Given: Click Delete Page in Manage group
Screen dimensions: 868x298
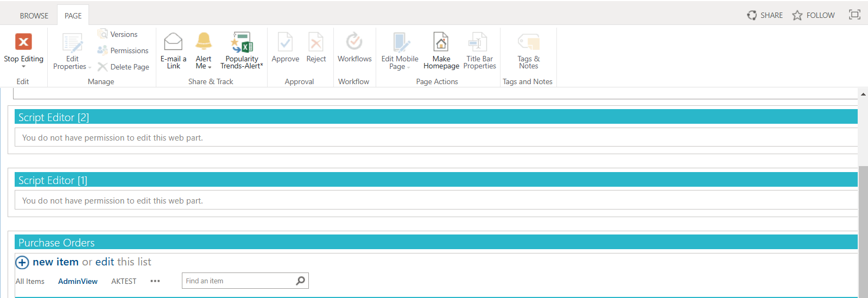Looking at the screenshot, I should [124, 67].
